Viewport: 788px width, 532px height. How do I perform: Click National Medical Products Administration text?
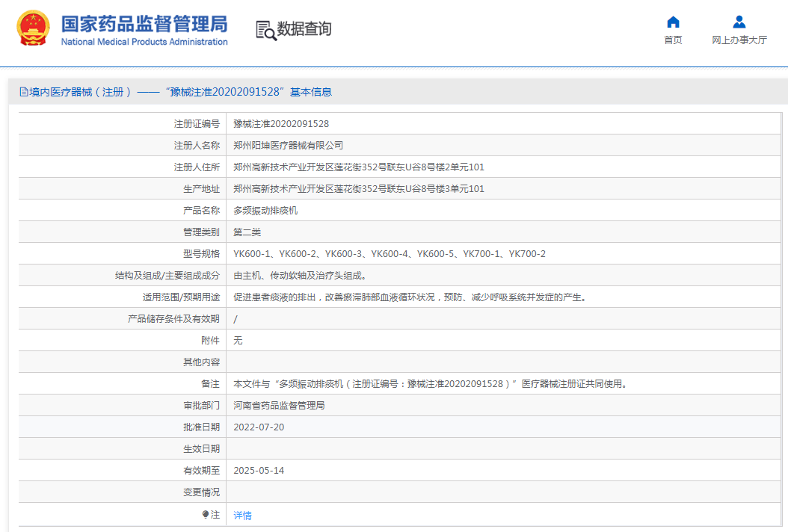[144, 42]
